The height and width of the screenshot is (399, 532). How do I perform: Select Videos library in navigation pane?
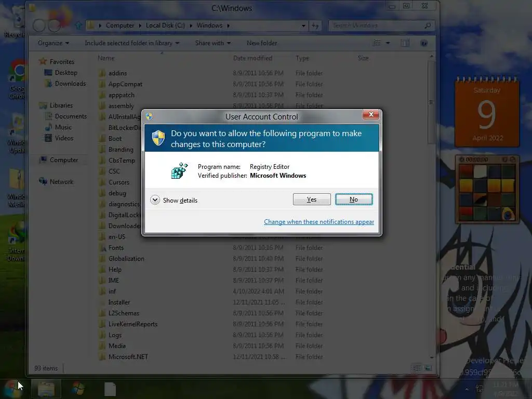64,138
